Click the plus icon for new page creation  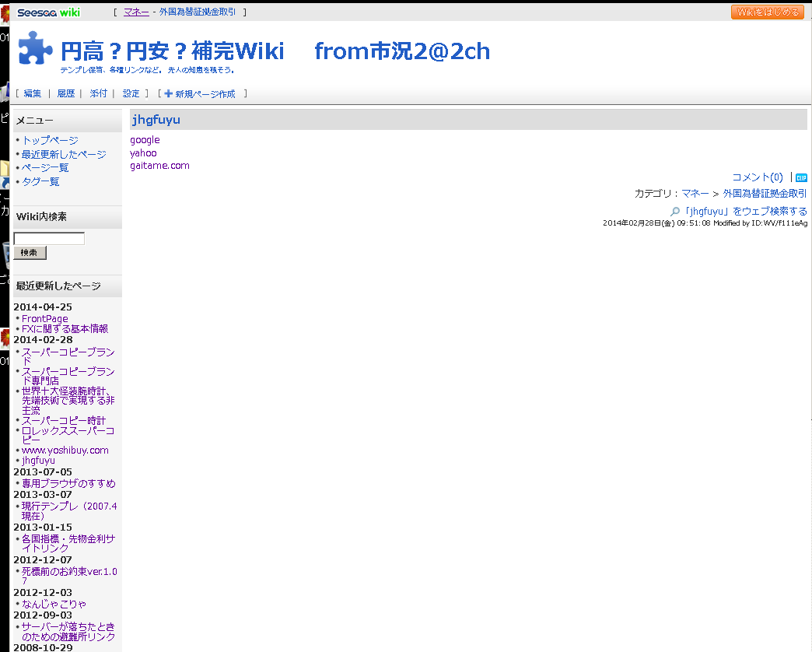coord(168,93)
